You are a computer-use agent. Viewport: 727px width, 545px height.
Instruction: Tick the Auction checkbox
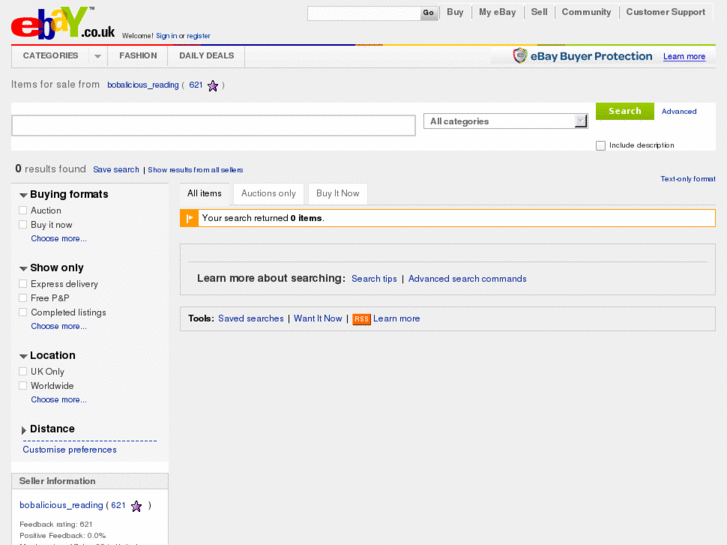coord(23,211)
